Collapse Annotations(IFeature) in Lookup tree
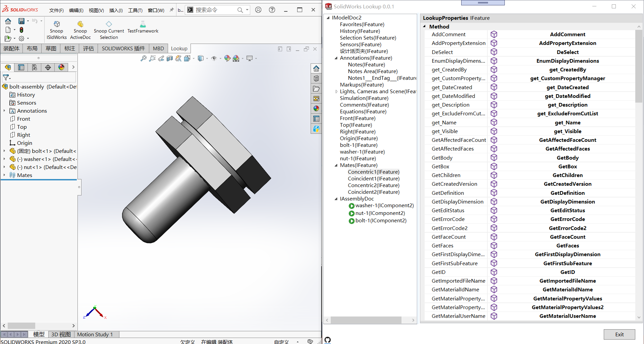The height and width of the screenshot is (344, 644). click(336, 58)
